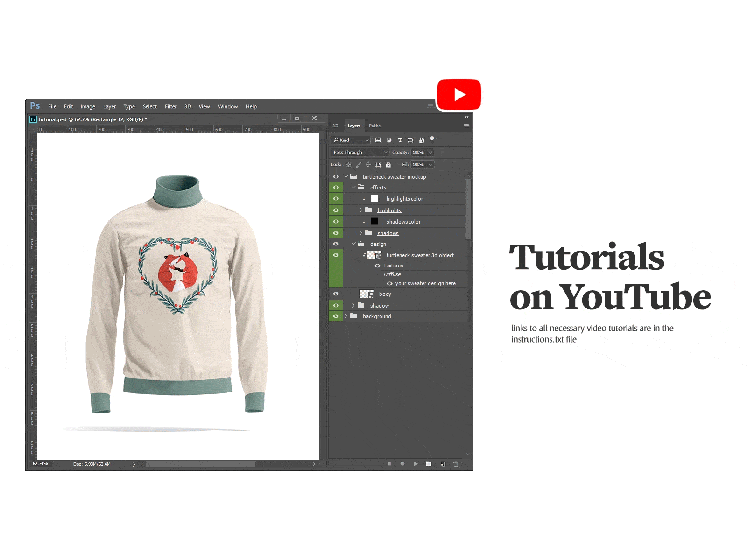Delete layer using the trash icon
Viewport: 747px width, 560px height.
456,464
